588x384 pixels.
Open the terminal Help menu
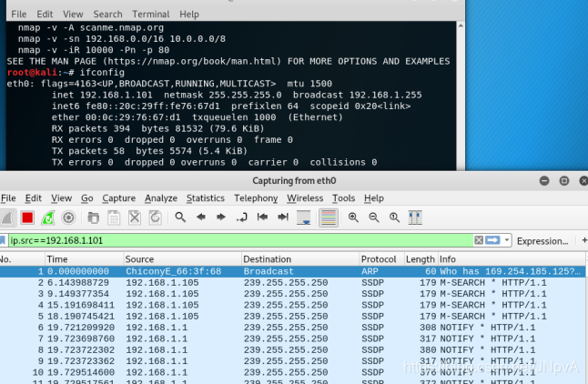[189, 15]
